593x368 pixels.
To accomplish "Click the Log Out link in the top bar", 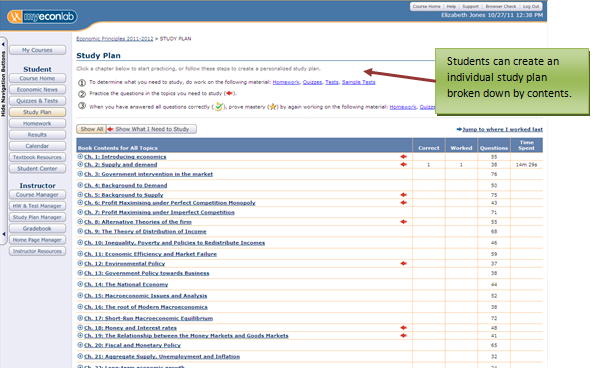I will click(x=531, y=6).
